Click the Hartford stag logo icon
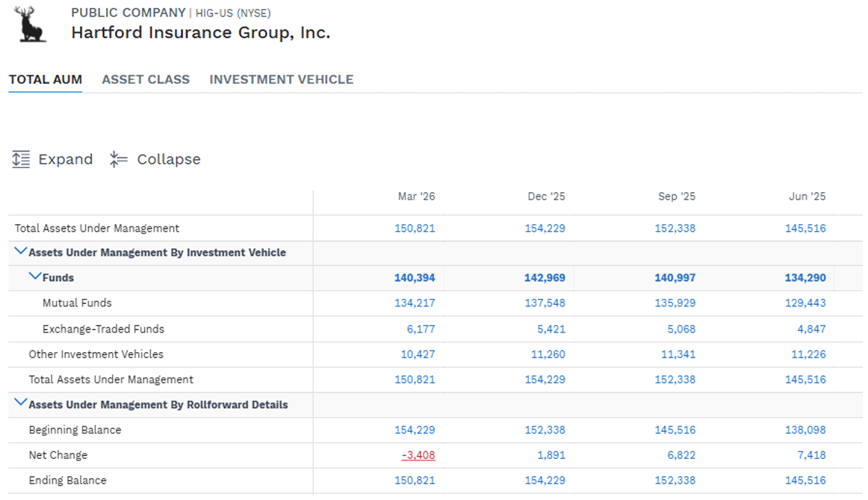This screenshot has height=500, width=868. [30, 24]
